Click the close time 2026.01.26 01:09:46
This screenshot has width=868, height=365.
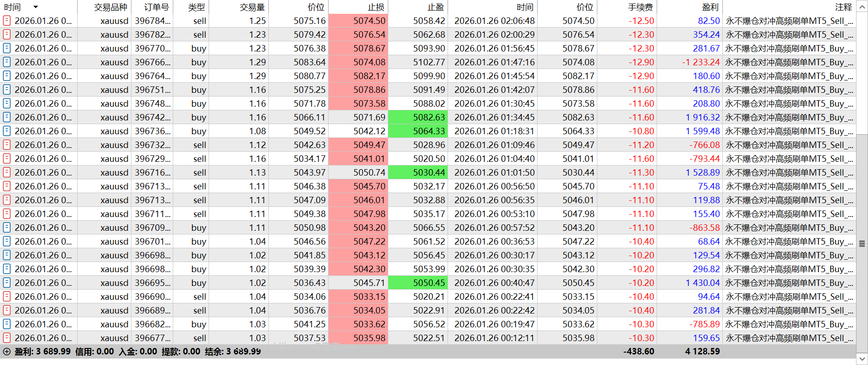[x=494, y=145]
